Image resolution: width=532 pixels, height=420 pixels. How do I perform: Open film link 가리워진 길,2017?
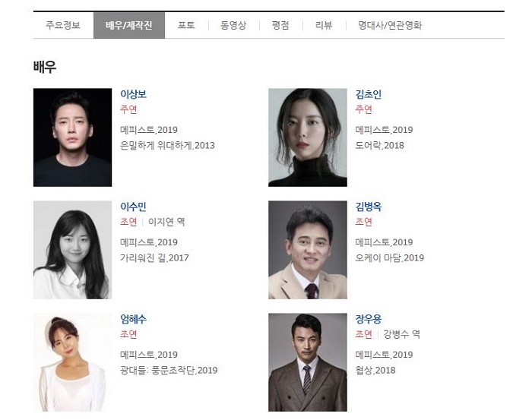coord(154,258)
